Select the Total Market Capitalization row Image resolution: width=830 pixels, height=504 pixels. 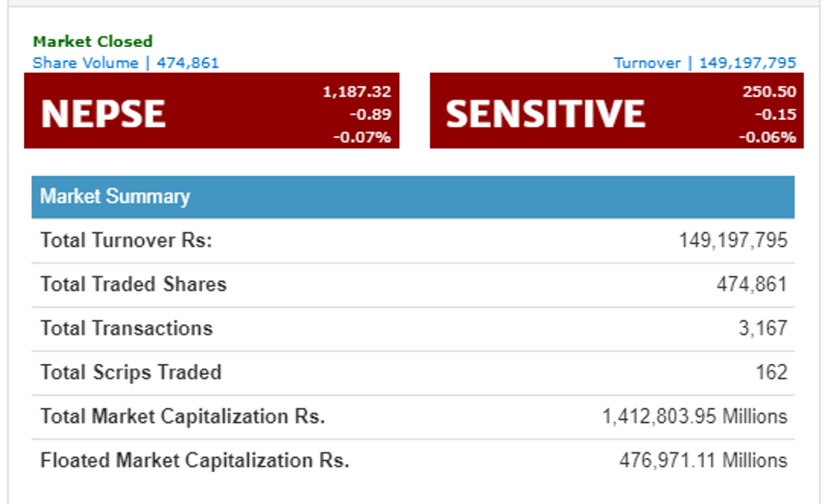click(x=413, y=416)
